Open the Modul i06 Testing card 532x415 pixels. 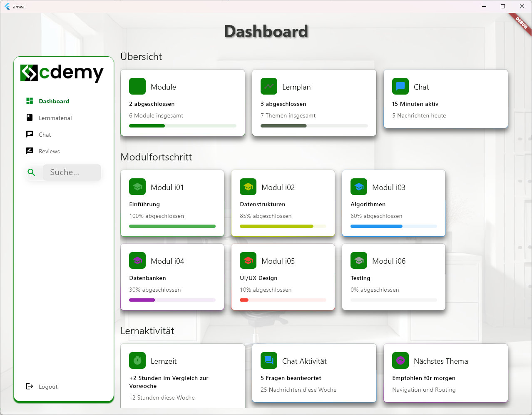[x=393, y=277]
